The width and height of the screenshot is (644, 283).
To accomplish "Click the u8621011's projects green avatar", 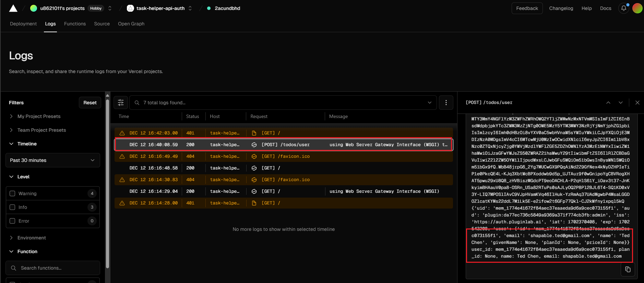I will tap(34, 8).
